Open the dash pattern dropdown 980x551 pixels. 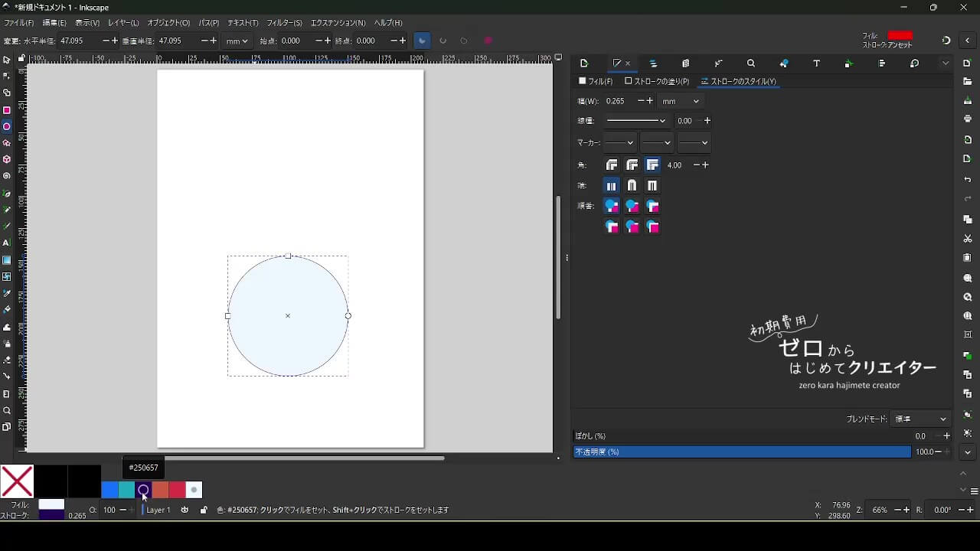coord(636,121)
